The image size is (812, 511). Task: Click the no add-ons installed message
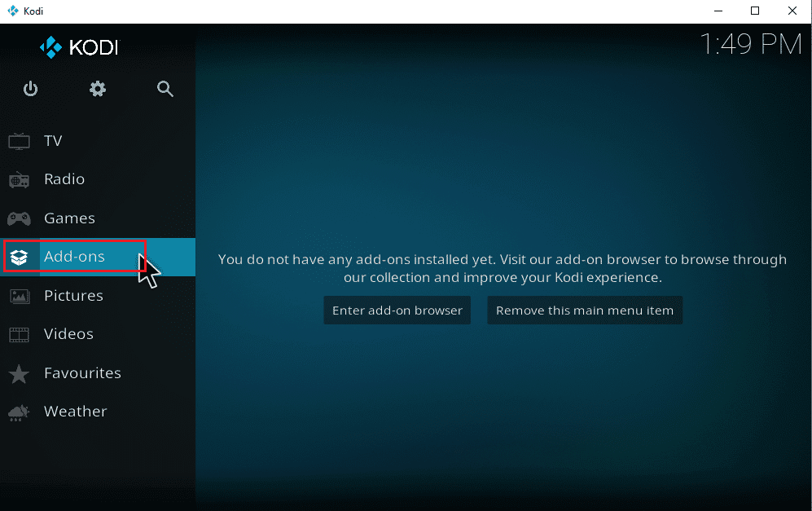[503, 268]
